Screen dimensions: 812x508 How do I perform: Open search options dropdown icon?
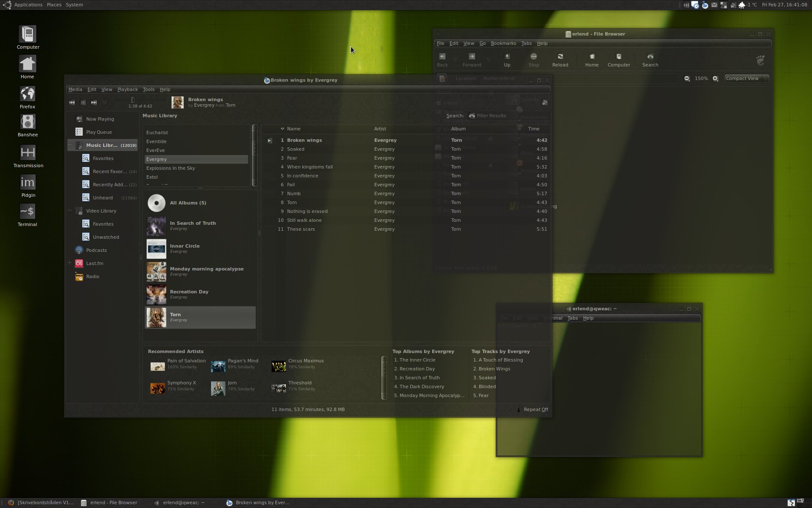click(x=472, y=116)
